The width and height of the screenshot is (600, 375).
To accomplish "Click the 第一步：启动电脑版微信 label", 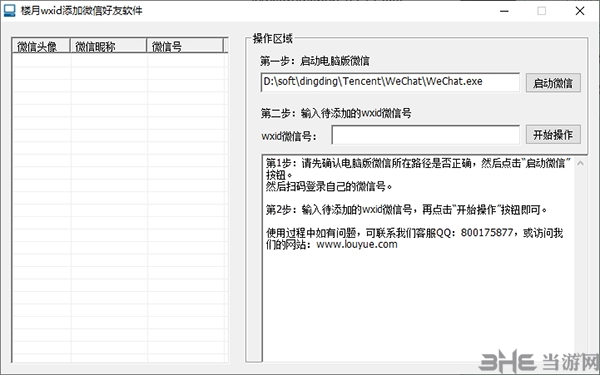I will 315,61.
